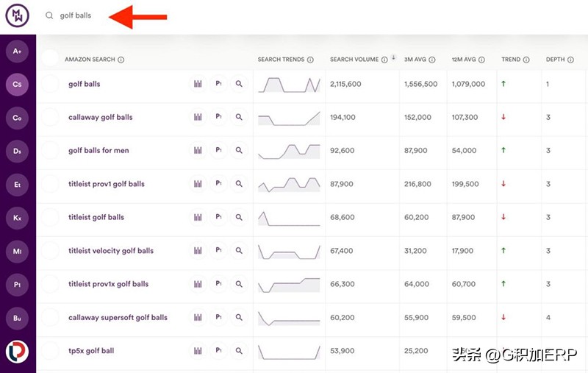Click magnifier icon for golf balls for men
588x373 pixels.
pyautogui.click(x=239, y=150)
